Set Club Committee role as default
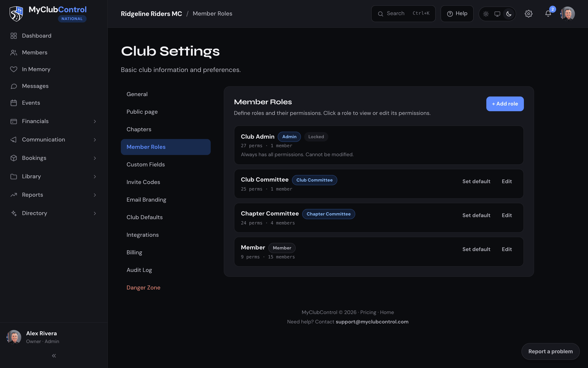This screenshot has height=368, width=588. [x=476, y=181]
